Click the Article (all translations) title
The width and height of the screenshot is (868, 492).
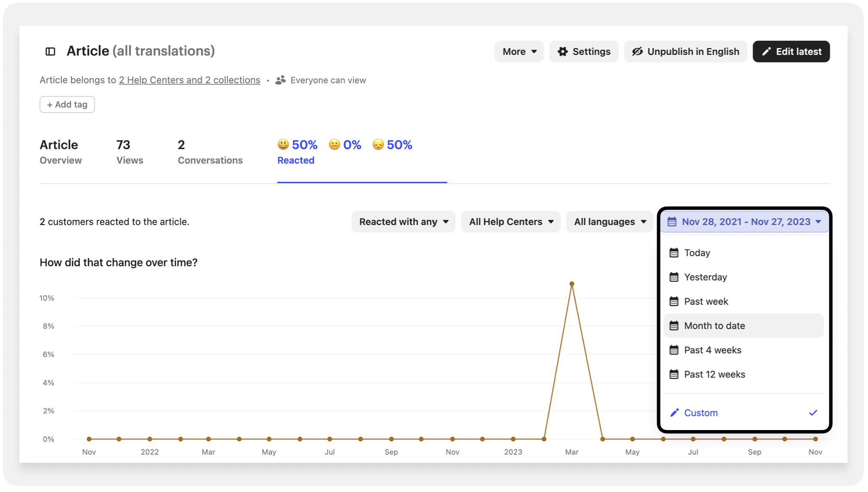(141, 51)
